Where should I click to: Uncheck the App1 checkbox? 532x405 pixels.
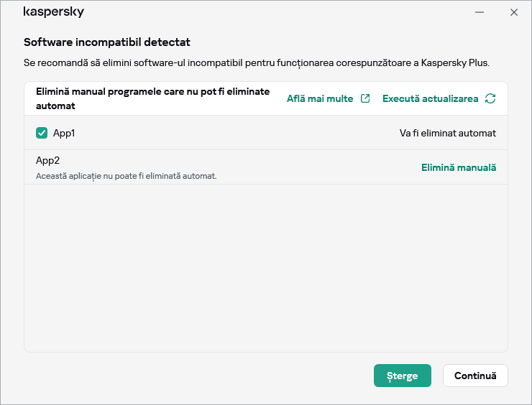point(42,133)
